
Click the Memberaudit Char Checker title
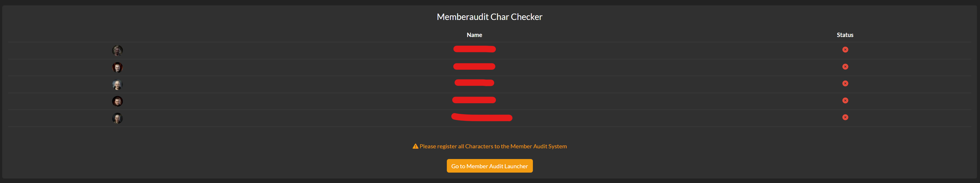[x=490, y=17]
